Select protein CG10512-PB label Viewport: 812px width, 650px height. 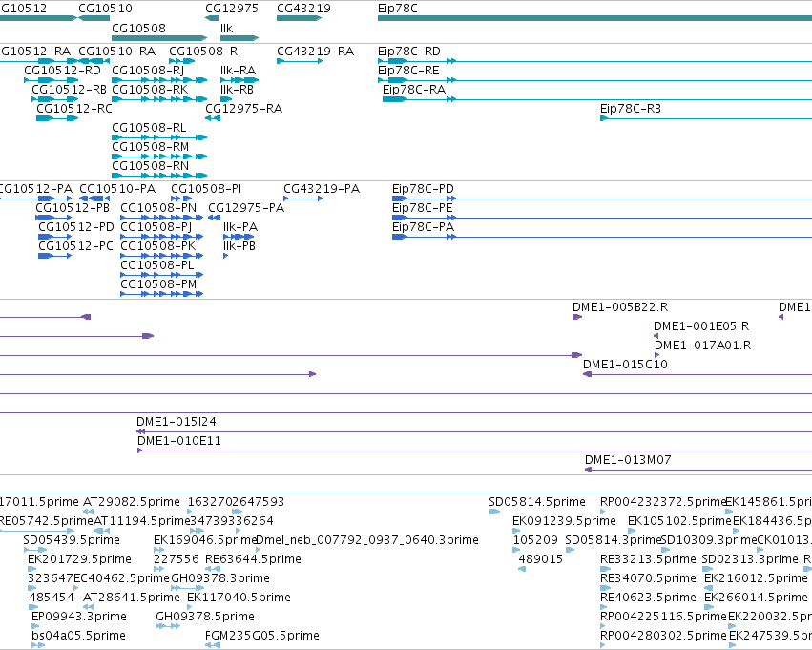click(x=73, y=208)
